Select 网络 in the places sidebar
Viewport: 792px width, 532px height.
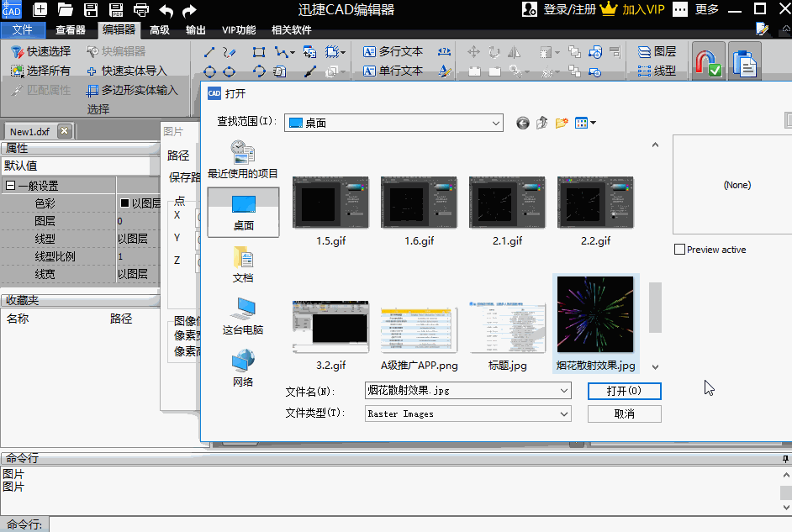243,368
